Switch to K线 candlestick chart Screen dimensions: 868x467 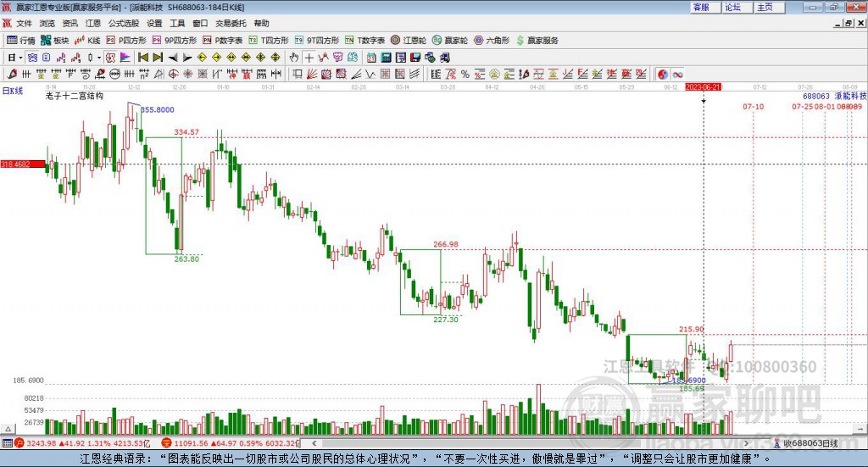[87, 41]
